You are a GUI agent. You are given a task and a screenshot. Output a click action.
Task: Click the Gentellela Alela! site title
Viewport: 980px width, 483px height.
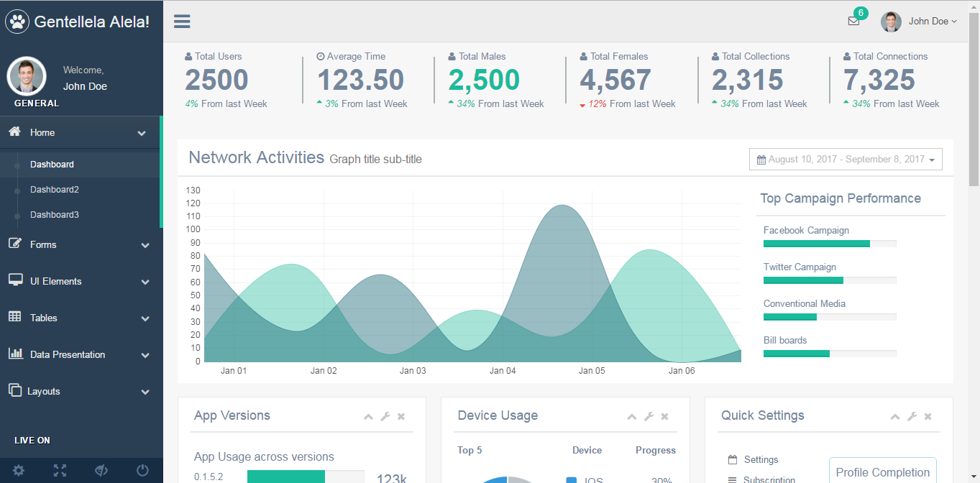pyautogui.click(x=92, y=22)
